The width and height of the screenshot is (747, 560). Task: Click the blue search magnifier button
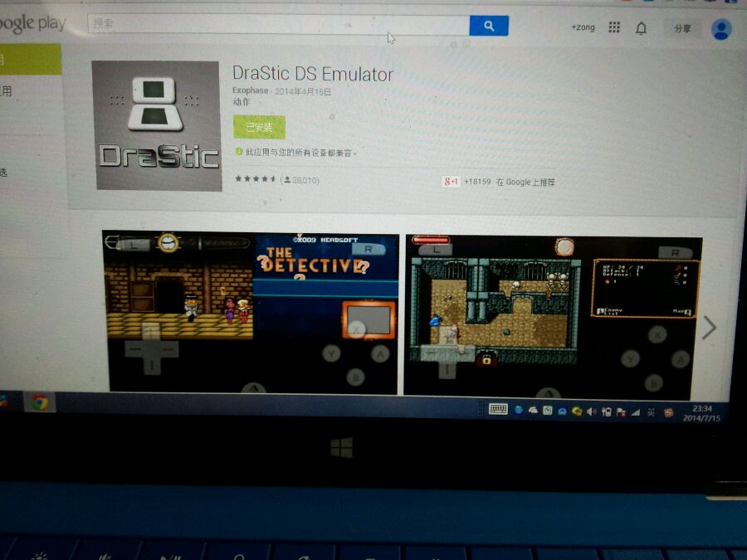[489, 26]
